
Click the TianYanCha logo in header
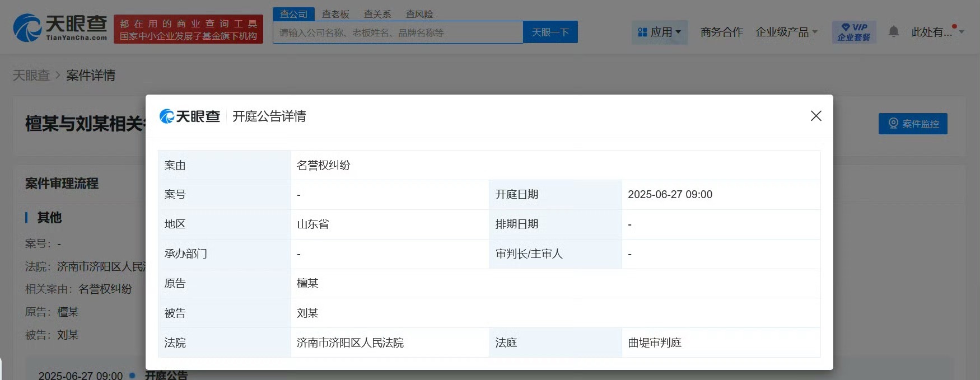pos(60,28)
